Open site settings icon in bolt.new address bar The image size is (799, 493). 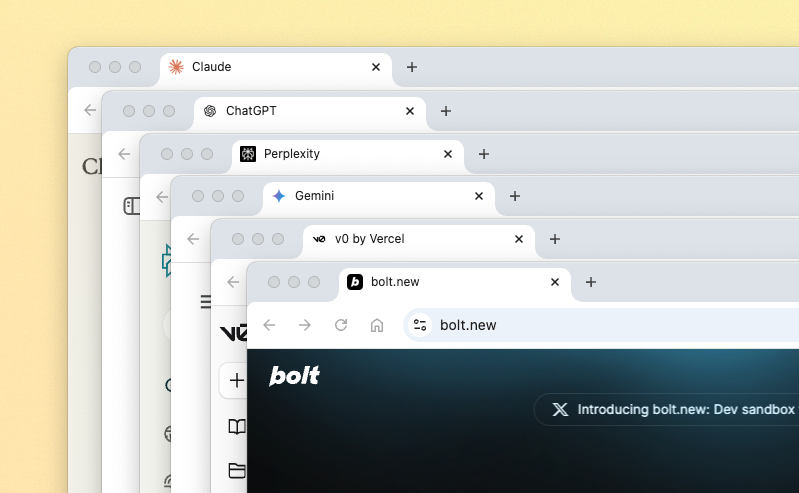[420, 325]
